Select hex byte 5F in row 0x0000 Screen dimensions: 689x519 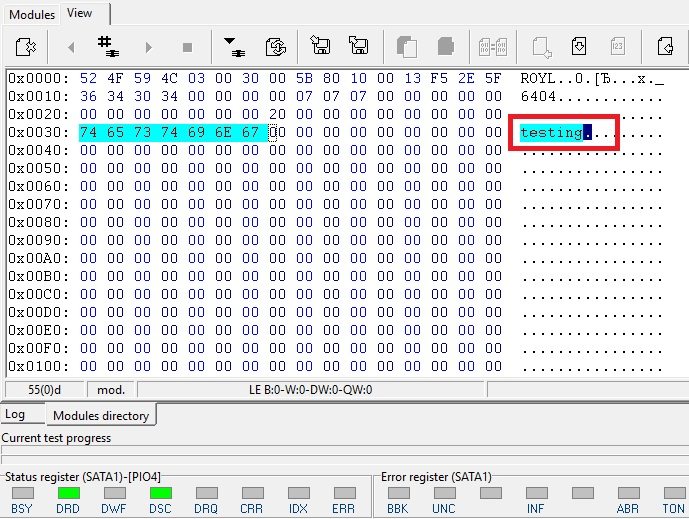pyautogui.click(x=493, y=78)
